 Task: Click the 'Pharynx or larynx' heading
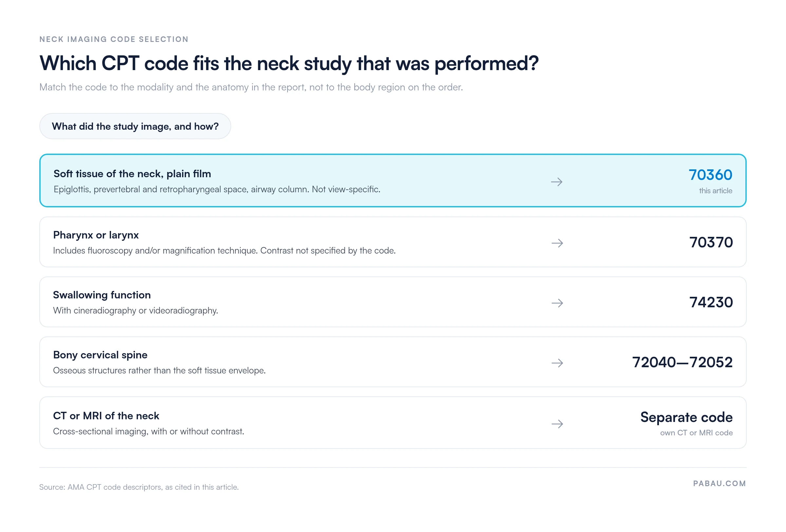(96, 235)
